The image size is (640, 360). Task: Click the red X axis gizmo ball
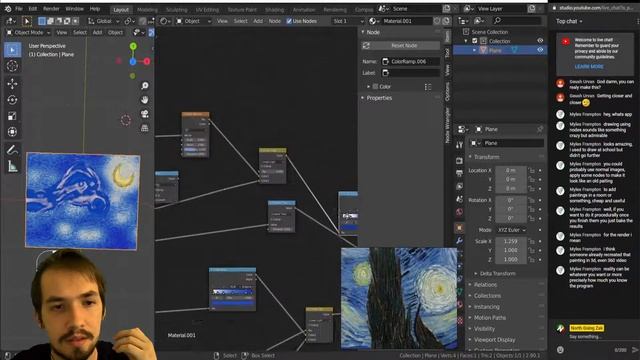point(147,61)
